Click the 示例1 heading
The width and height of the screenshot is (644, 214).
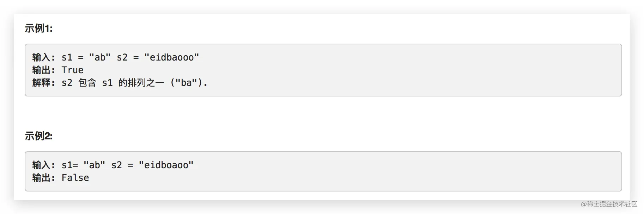click(x=39, y=28)
